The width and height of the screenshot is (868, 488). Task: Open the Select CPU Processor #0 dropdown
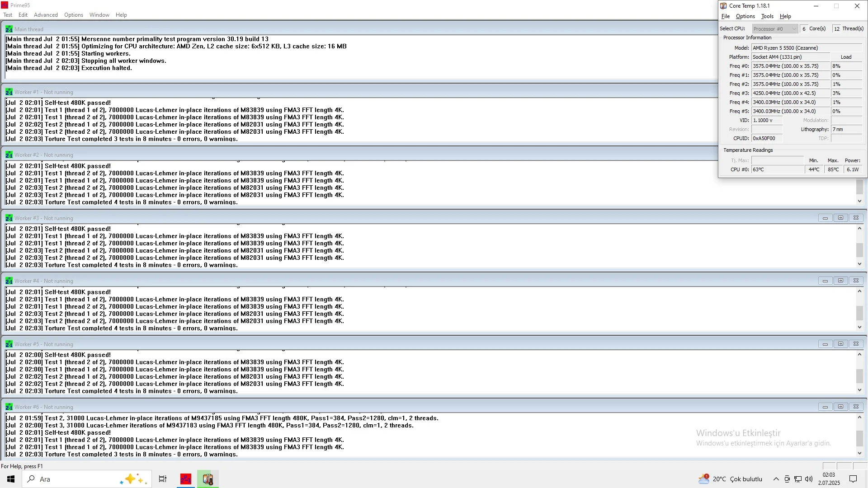click(775, 28)
